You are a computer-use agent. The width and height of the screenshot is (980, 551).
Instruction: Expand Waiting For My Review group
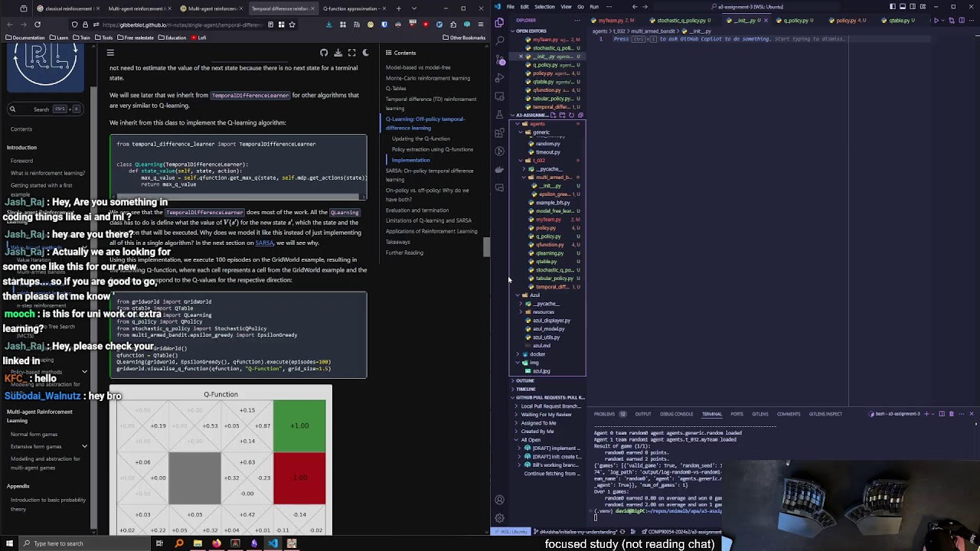click(x=547, y=415)
